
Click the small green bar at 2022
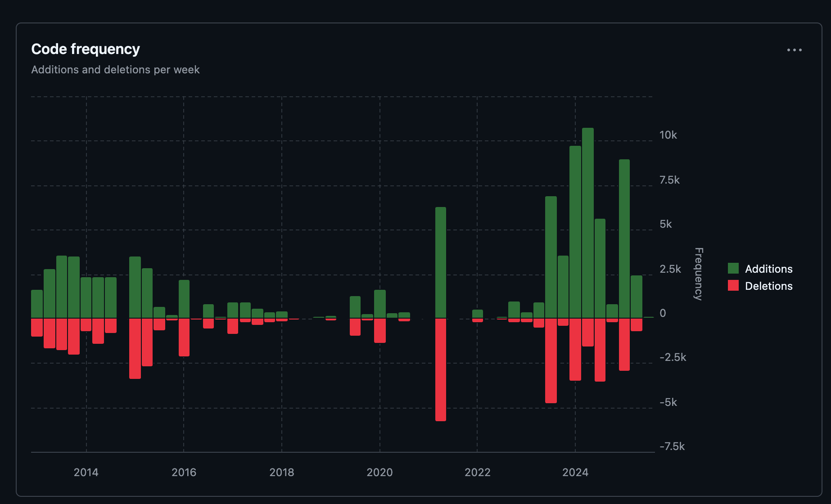[478, 314]
